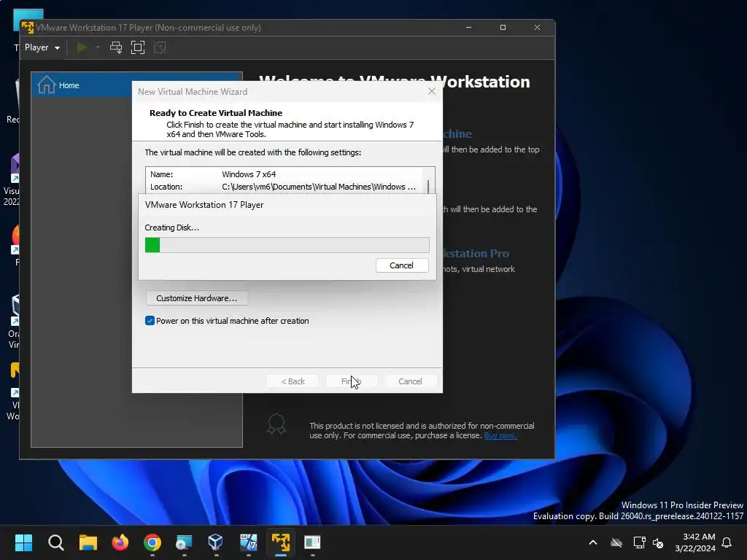Viewport: 747px width, 560px height.
Task: Launch Firefox from taskbar
Action: coord(120,542)
